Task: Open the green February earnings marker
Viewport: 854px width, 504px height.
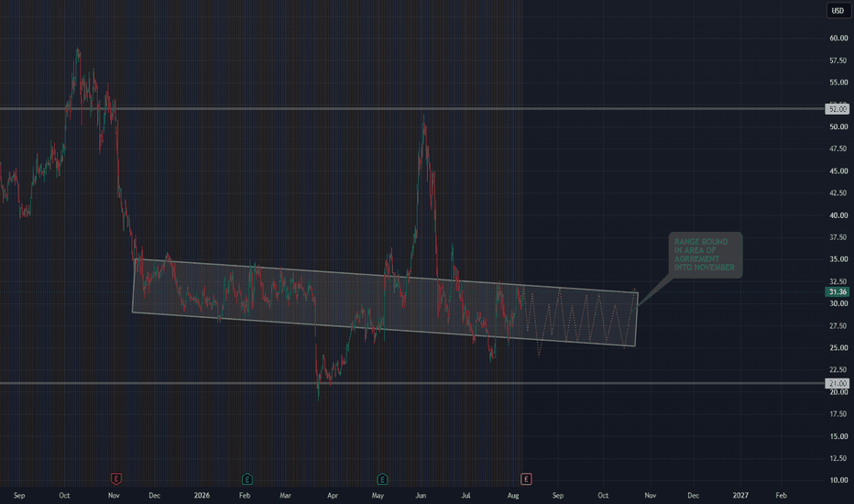Action: tap(246, 479)
